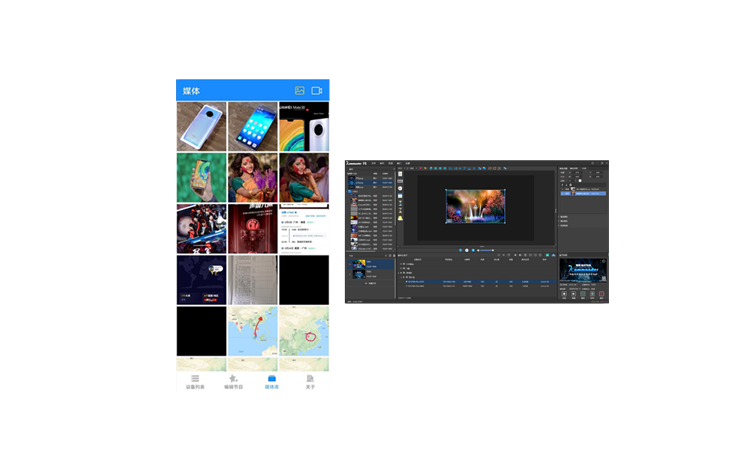The width and height of the screenshot is (750, 450).
Task: Select the 媒体库 tab in the bottom bar
Action: pyautogui.click(x=271, y=382)
